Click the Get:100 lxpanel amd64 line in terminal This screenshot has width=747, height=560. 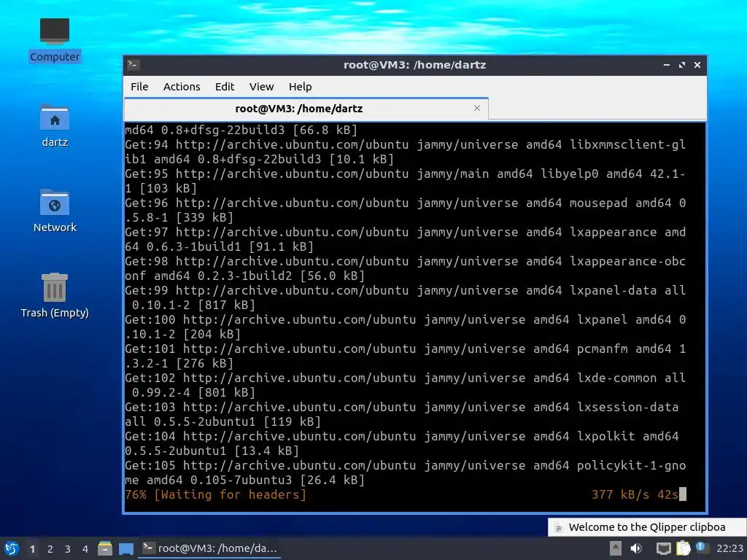406,327
